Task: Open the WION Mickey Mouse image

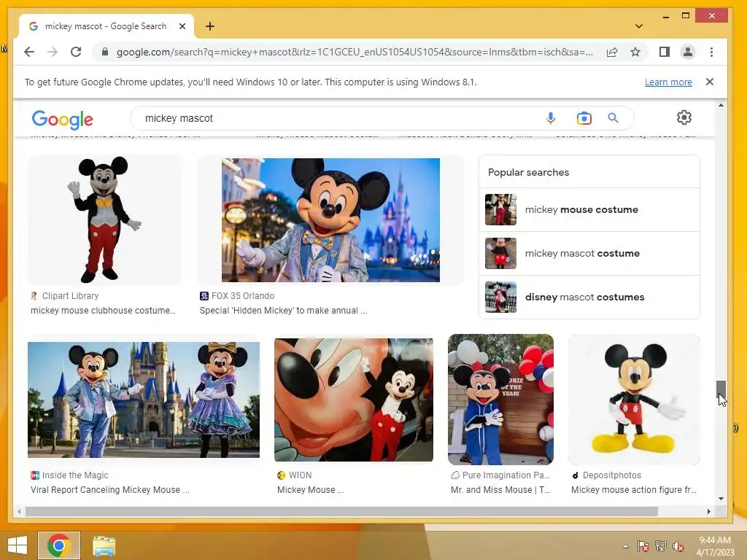Action: tap(354, 400)
